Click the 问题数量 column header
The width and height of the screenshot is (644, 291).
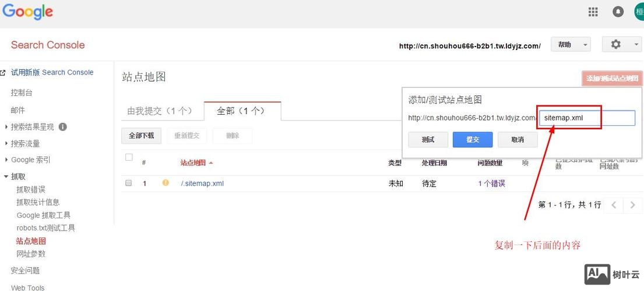pos(490,163)
